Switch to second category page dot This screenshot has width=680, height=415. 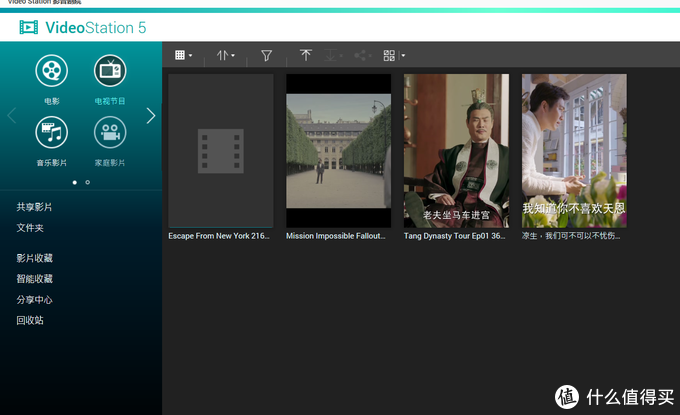[88, 183]
